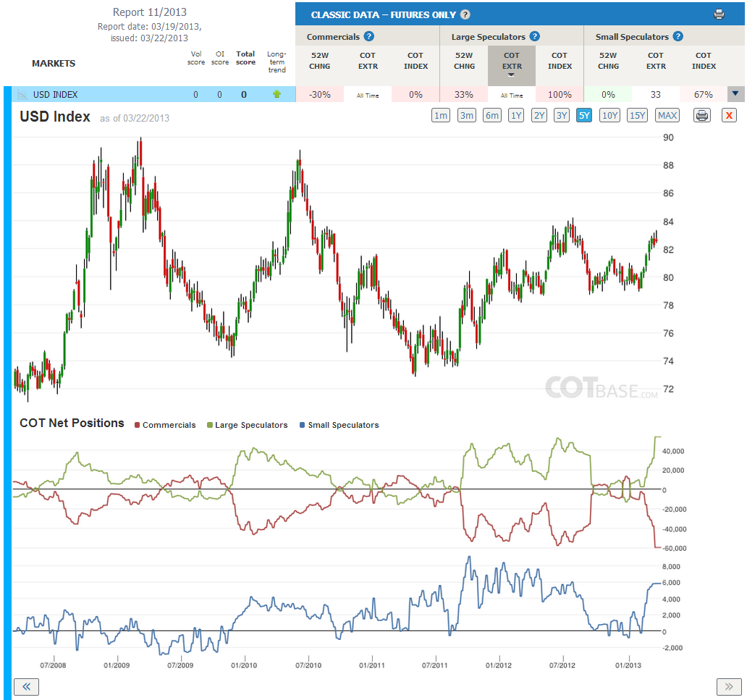Toggle Large Speculators series in legend
This screenshot has height=700, width=747.
(248, 425)
